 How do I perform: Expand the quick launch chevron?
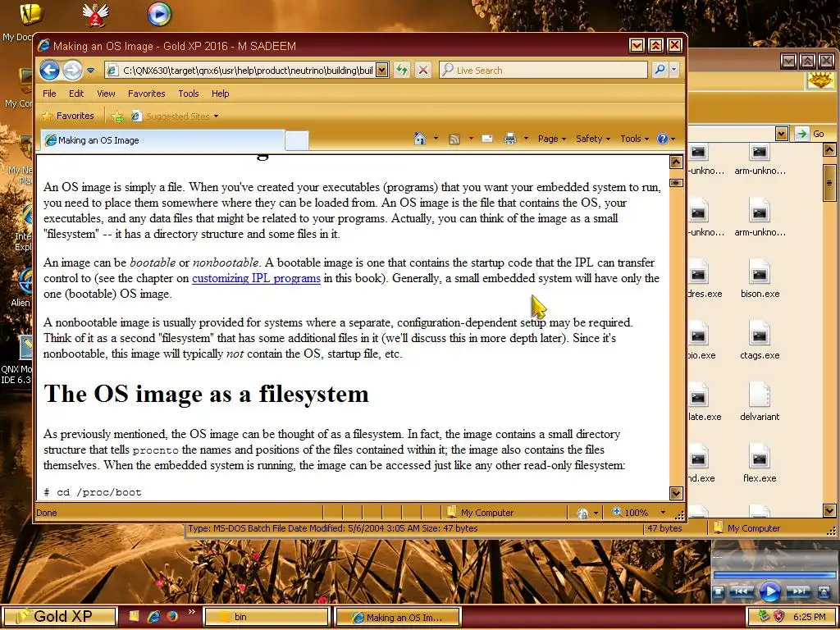(191, 612)
